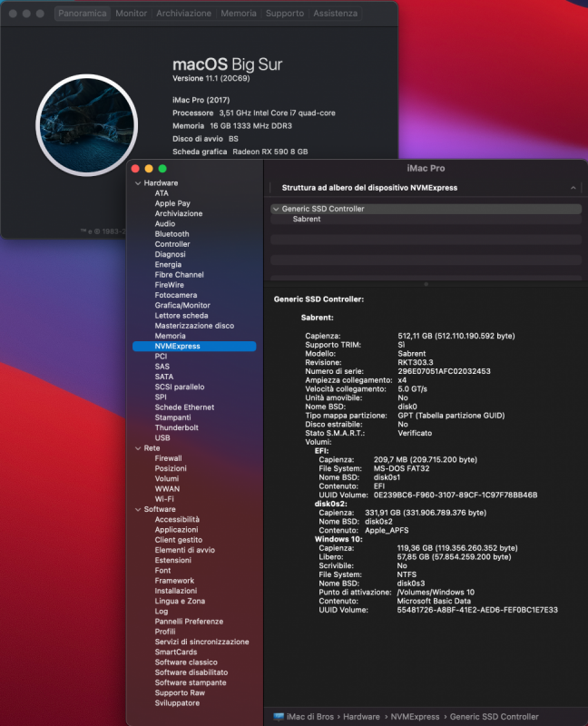Select Diagnosi in the sidebar
The height and width of the screenshot is (726, 588).
(x=170, y=254)
